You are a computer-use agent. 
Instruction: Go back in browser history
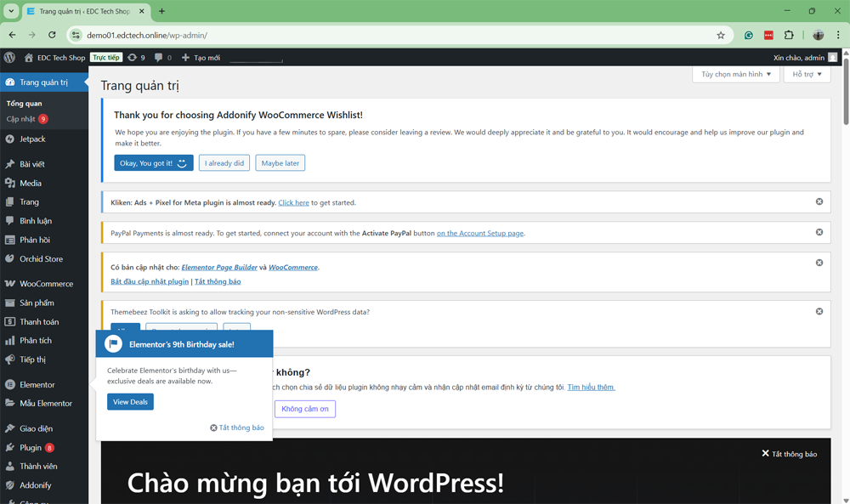coord(12,35)
